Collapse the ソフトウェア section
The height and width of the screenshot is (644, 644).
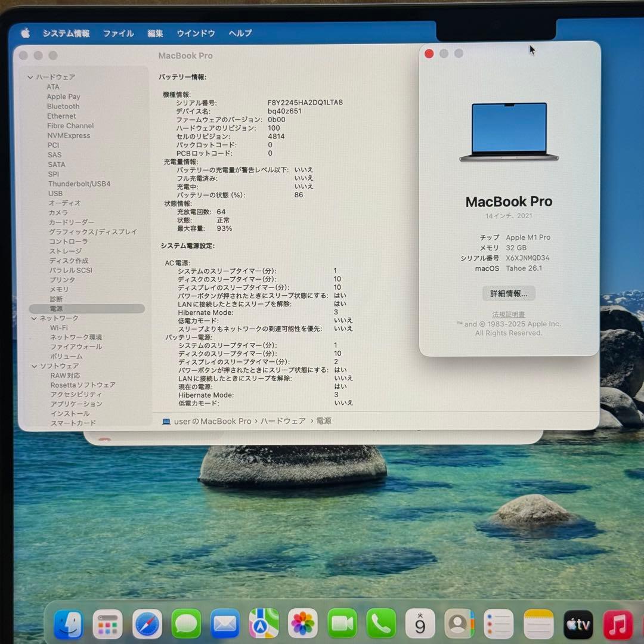point(34,366)
